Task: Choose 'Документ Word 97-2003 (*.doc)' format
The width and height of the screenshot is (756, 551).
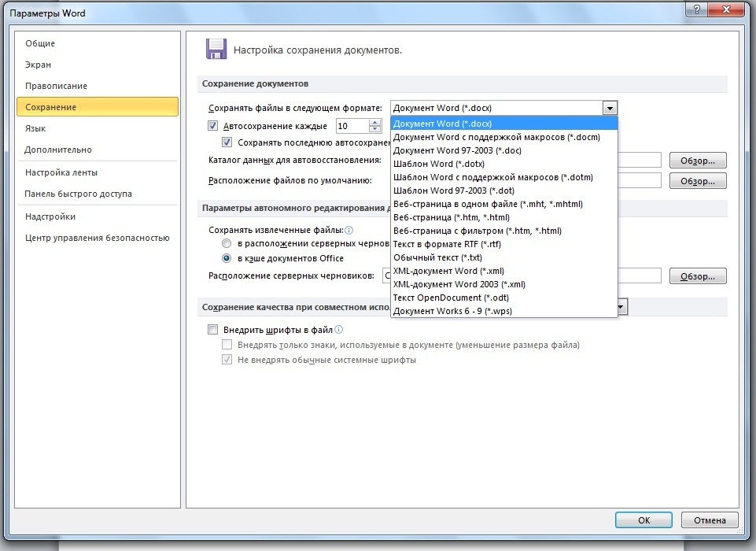Action: [503, 150]
